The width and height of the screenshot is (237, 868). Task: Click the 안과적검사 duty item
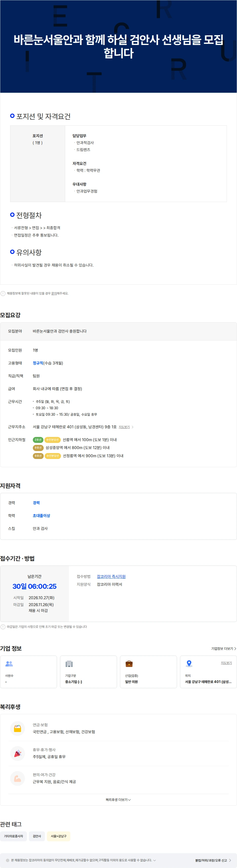click(85, 143)
